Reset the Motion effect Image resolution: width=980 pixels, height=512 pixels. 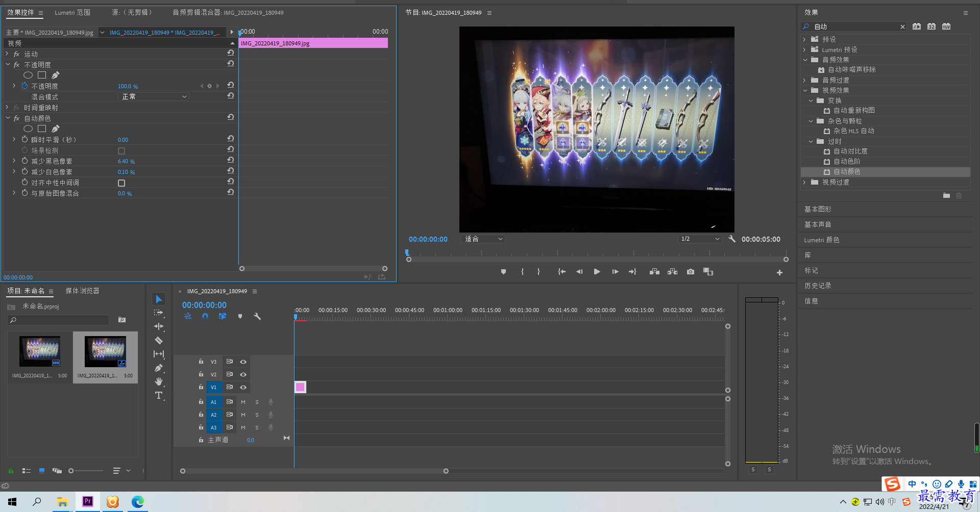231,53
